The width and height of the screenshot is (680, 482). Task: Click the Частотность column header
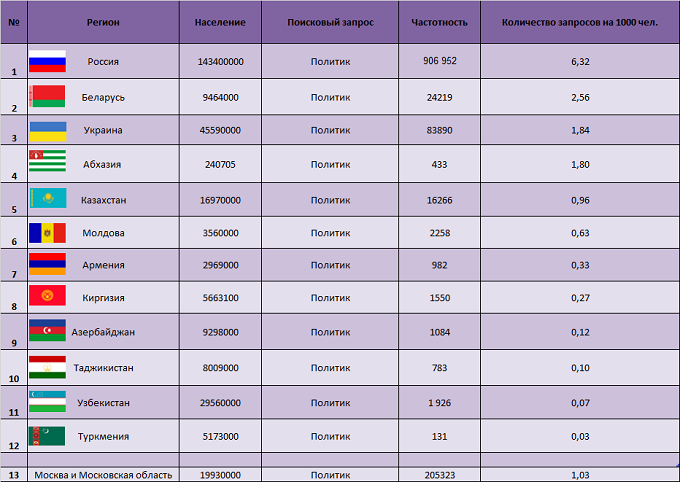[x=439, y=22]
